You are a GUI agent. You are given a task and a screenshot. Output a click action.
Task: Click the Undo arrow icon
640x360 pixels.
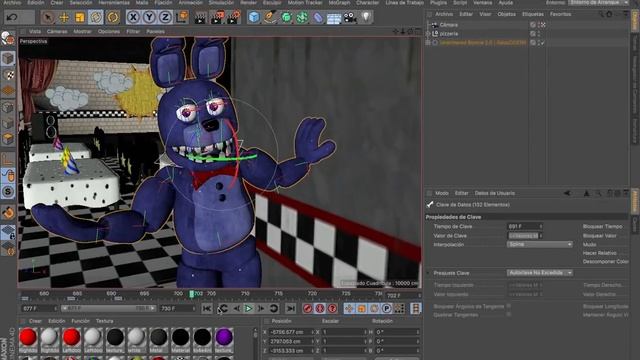tap(12, 17)
